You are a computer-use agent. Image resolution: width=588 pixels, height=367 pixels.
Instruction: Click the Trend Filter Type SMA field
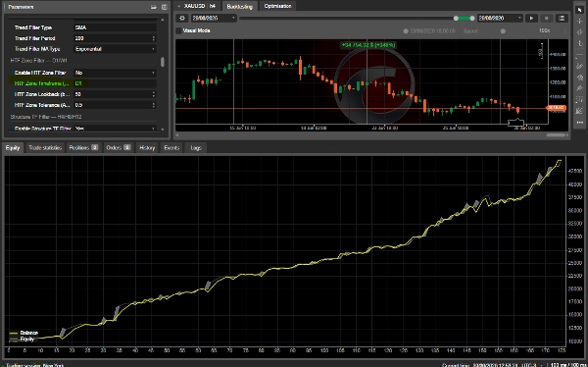pos(115,27)
